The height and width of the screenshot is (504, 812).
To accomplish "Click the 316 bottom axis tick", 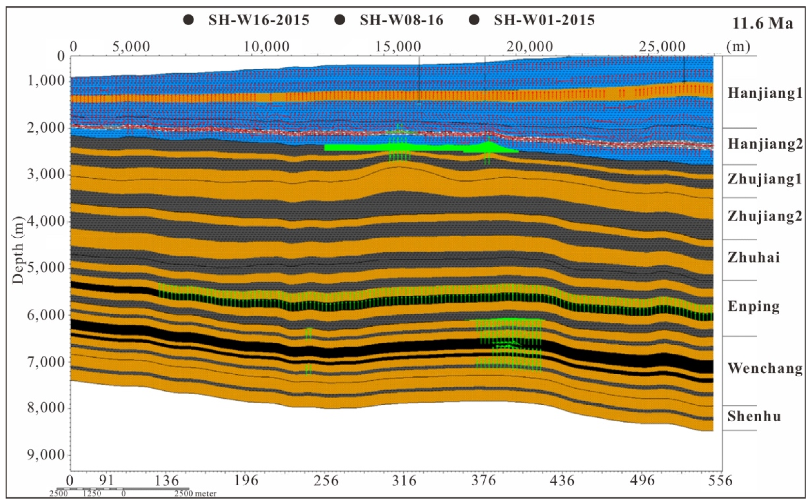I will 404,481.
